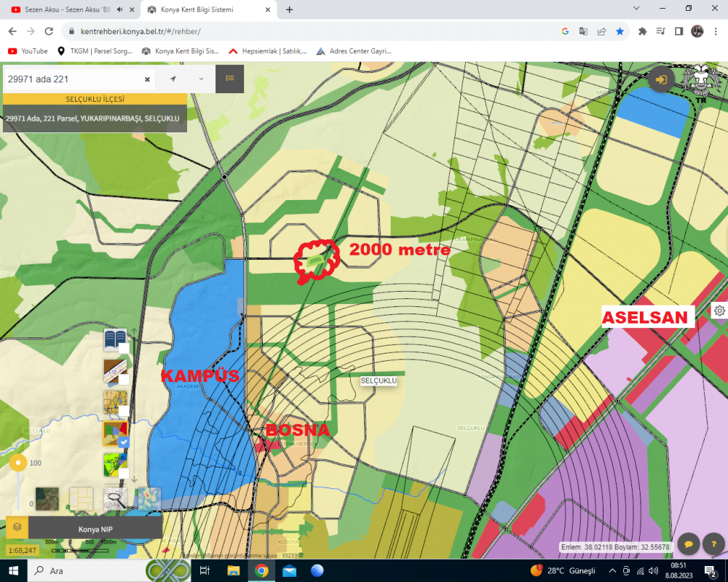Click the blue bookmark star
Screen dimensions: 728x582
pyautogui.click(x=620, y=31)
